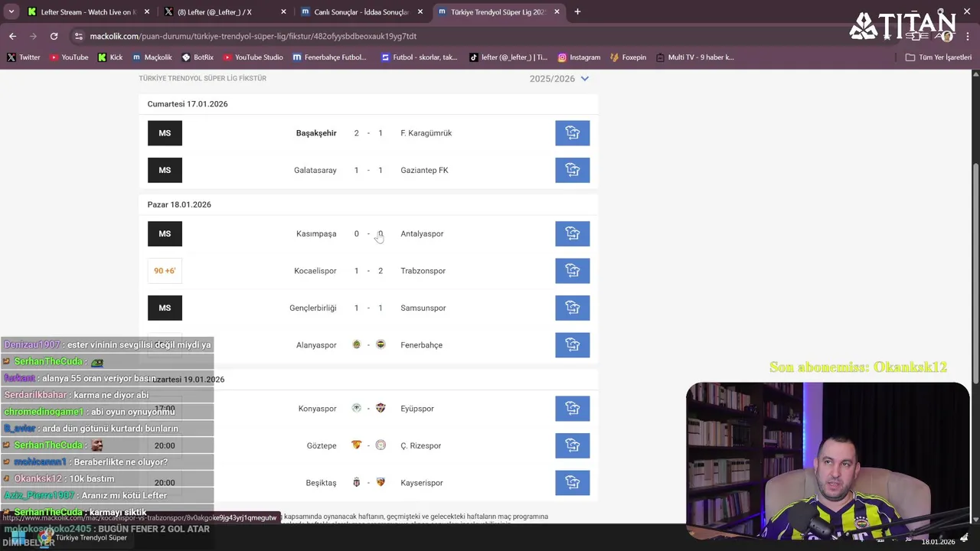Viewport: 980px width, 551px height.
Task: Reload the page
Action: 54,36
